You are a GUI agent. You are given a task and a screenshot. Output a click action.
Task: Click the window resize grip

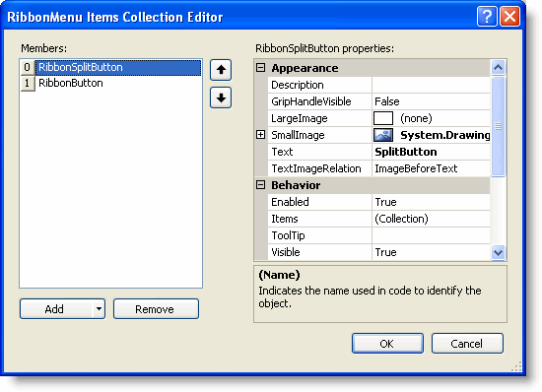tap(516, 366)
